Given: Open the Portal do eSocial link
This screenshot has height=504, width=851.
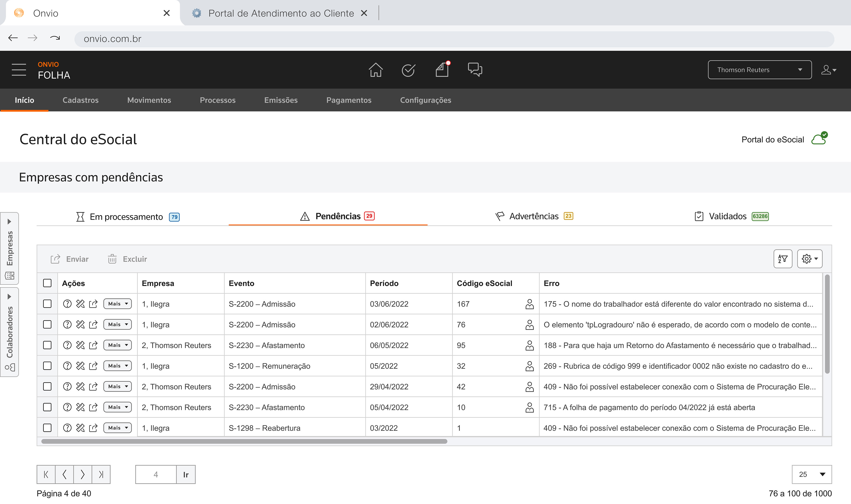Looking at the screenshot, I should [x=773, y=140].
